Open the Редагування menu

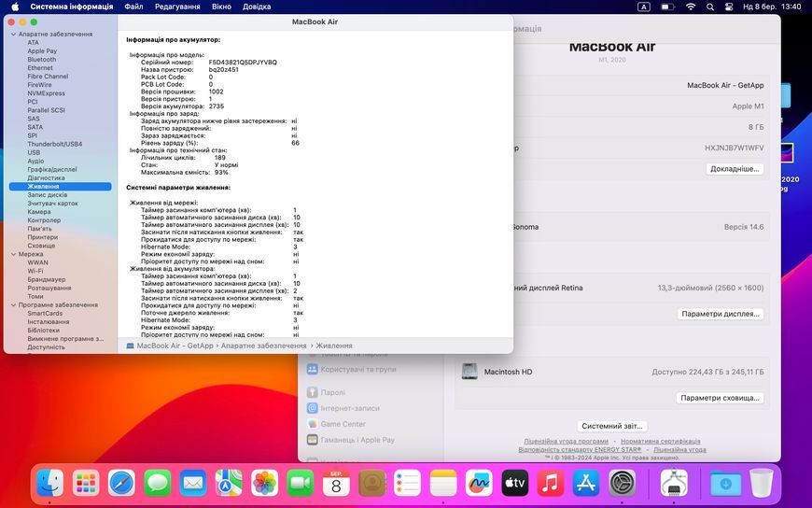point(177,7)
